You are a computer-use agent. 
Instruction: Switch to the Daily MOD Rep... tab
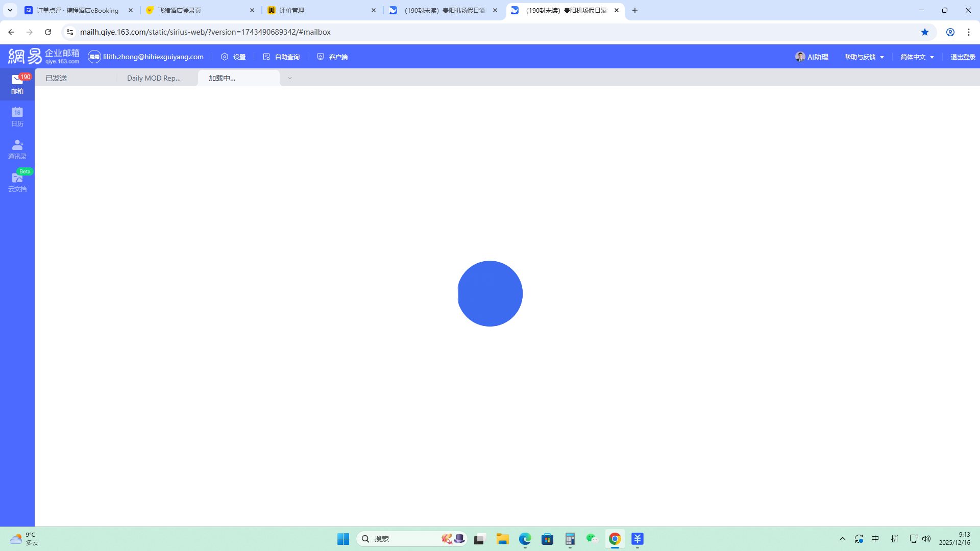(x=154, y=78)
